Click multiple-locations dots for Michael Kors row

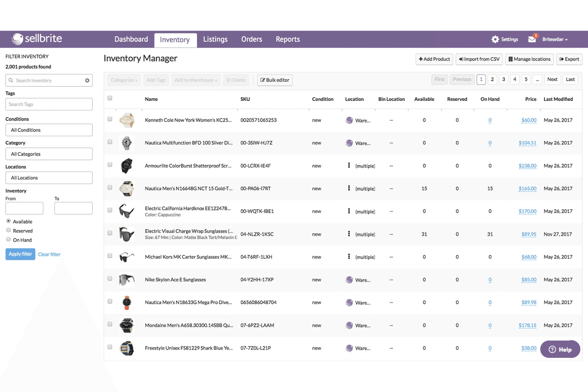point(349,257)
